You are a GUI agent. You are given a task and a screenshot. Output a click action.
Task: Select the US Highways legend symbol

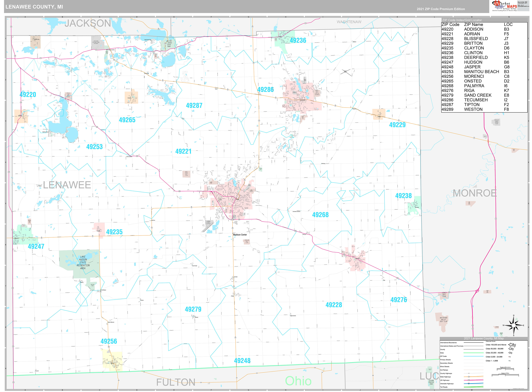pos(473,380)
